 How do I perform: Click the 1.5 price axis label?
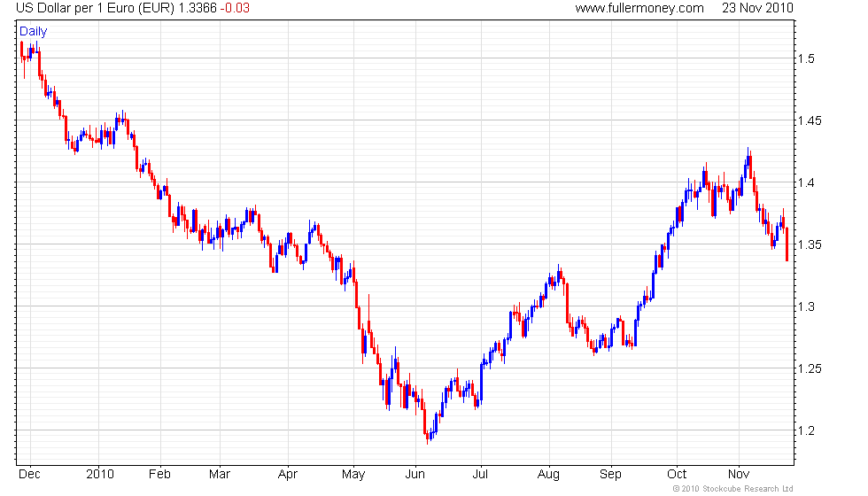(x=806, y=58)
